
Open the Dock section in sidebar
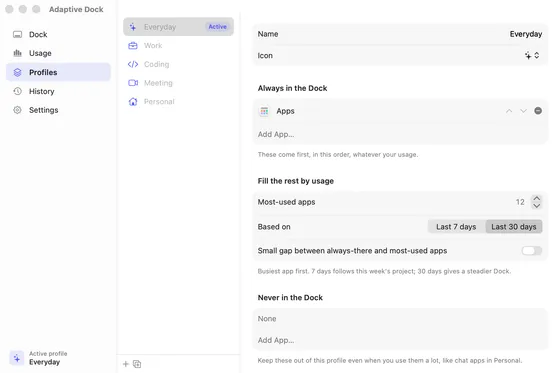click(58, 34)
